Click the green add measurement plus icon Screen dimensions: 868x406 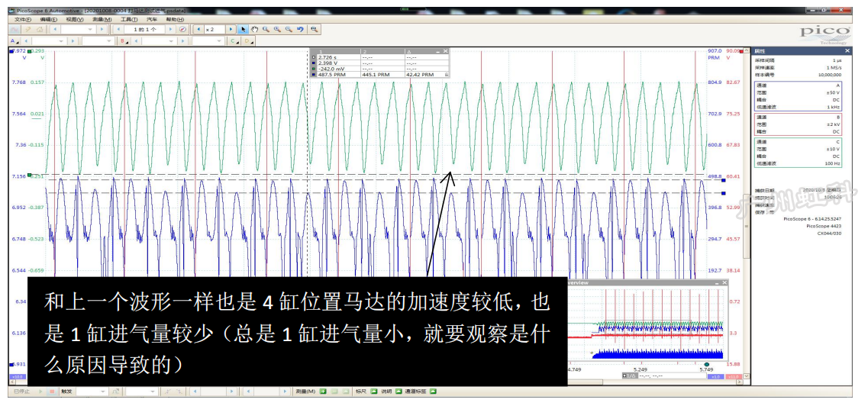pyautogui.click(x=323, y=391)
